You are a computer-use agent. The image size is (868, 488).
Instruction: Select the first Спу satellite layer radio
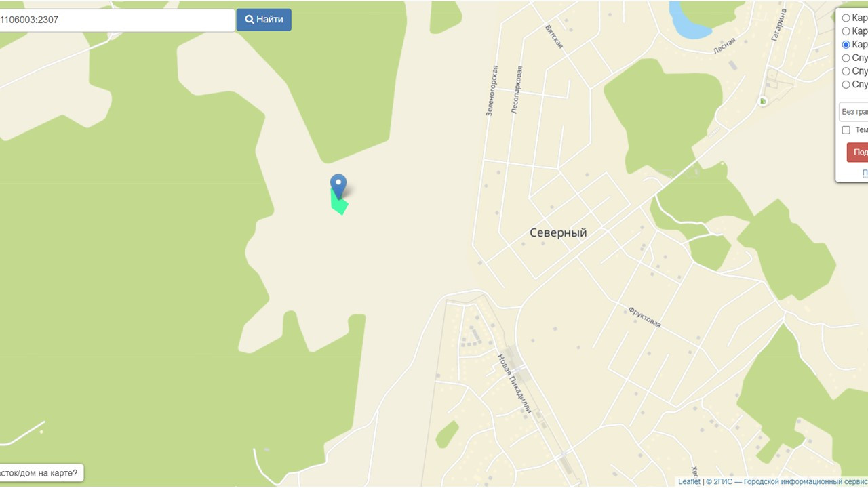pos(846,58)
